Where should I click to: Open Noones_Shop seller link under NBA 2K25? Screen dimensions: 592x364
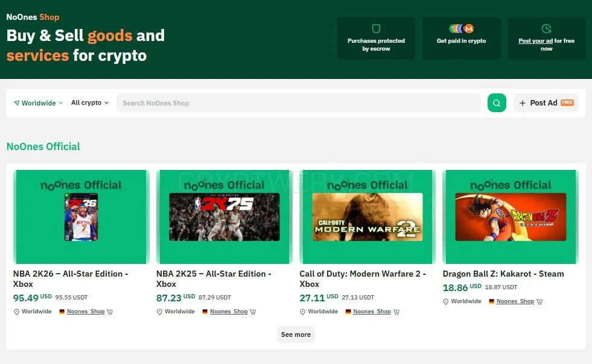229,312
